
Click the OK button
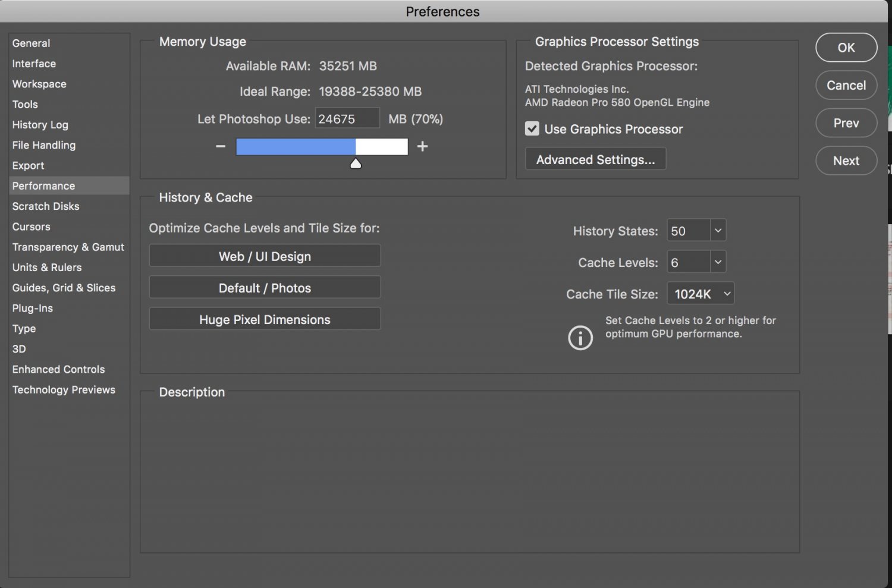(x=846, y=48)
